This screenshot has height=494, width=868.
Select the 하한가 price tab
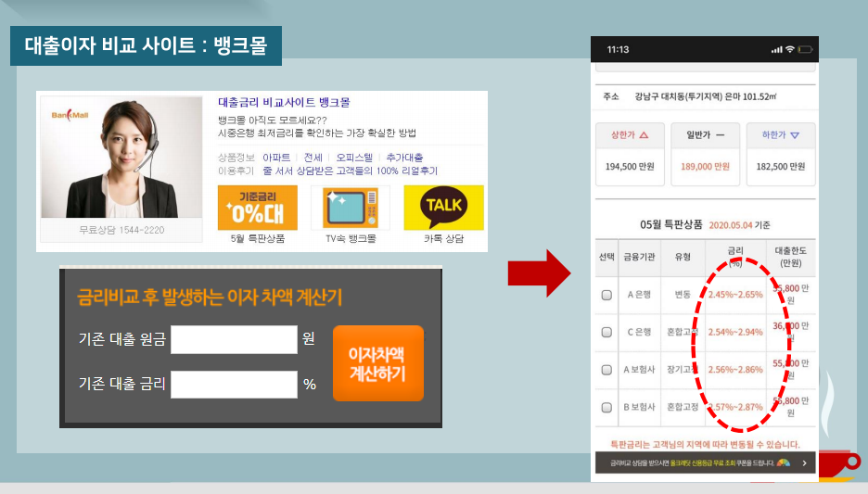[x=781, y=135]
